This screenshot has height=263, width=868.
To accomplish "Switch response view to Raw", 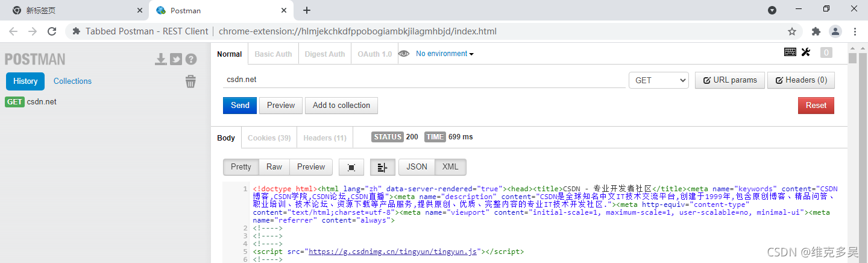I will click(274, 167).
